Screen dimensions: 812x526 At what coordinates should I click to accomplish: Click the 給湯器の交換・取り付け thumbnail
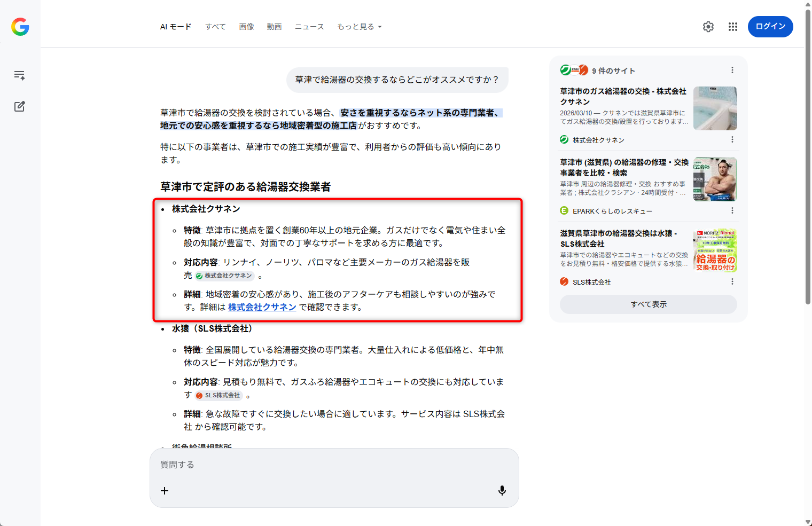click(x=715, y=250)
